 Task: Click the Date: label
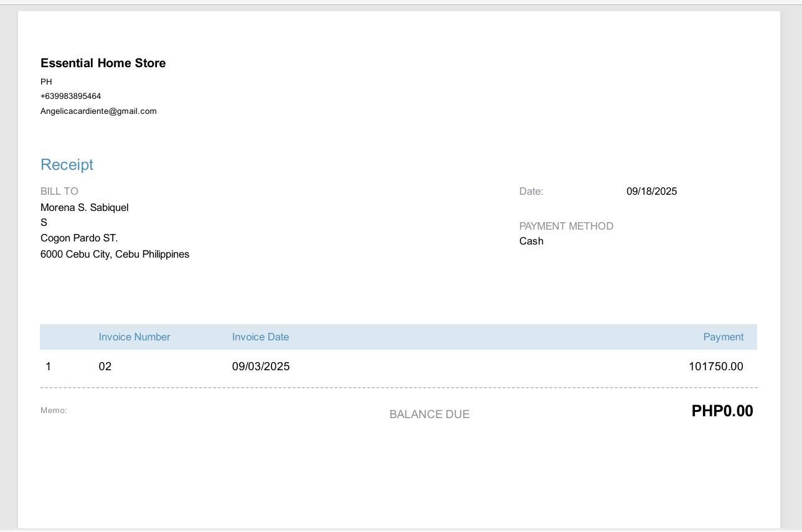pyautogui.click(x=531, y=191)
